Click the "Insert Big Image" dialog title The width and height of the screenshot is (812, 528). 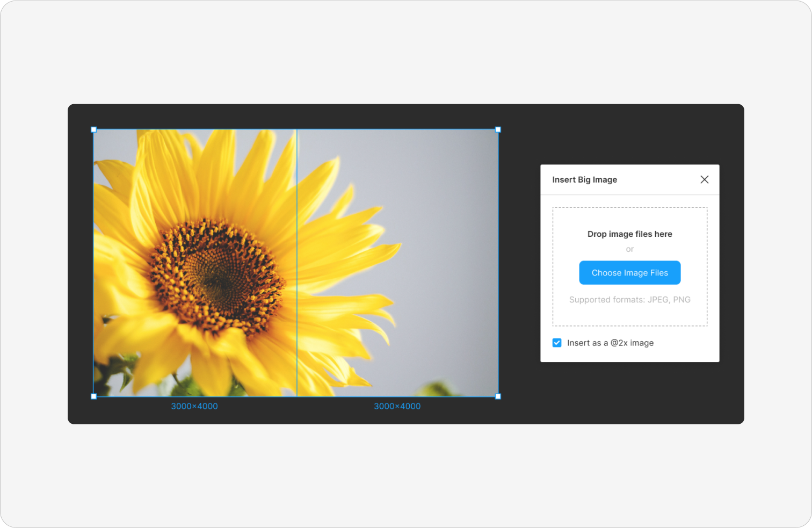(x=585, y=179)
